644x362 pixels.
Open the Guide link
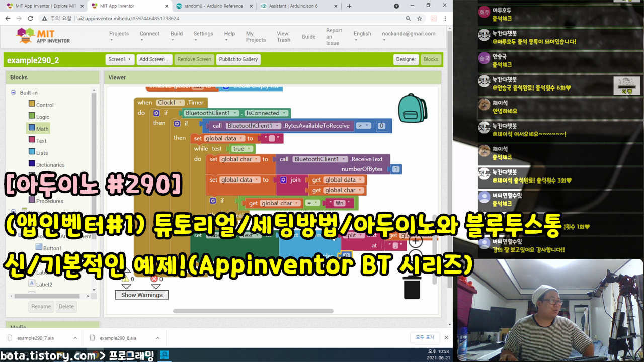[308, 37]
